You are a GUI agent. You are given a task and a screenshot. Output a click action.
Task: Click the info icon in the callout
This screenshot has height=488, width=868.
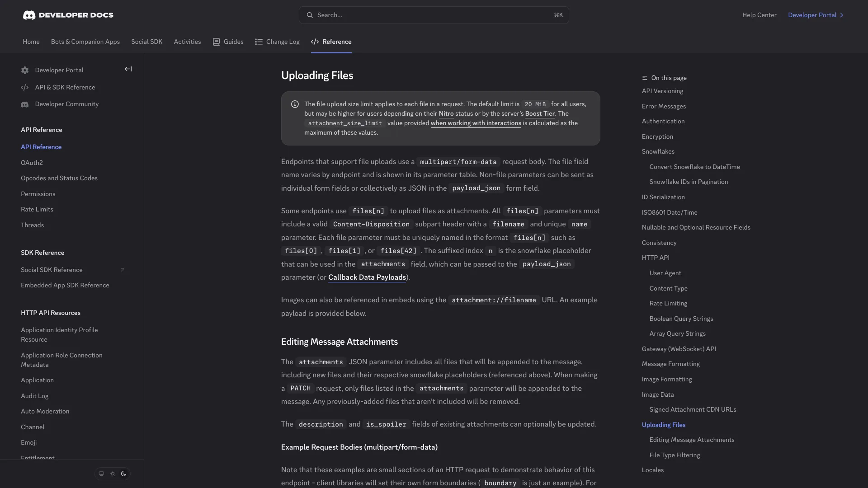295,104
